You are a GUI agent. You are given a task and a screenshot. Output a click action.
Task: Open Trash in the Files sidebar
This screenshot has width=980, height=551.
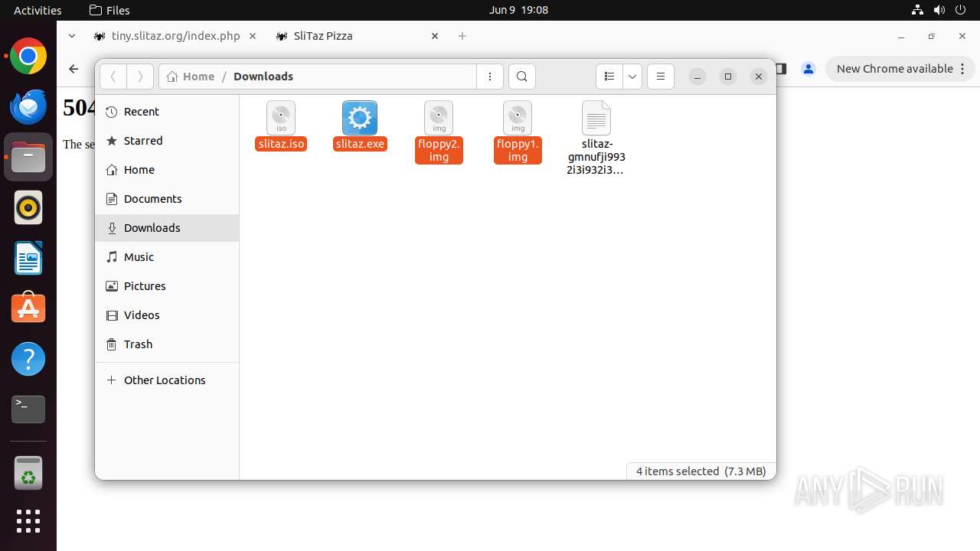167,344
